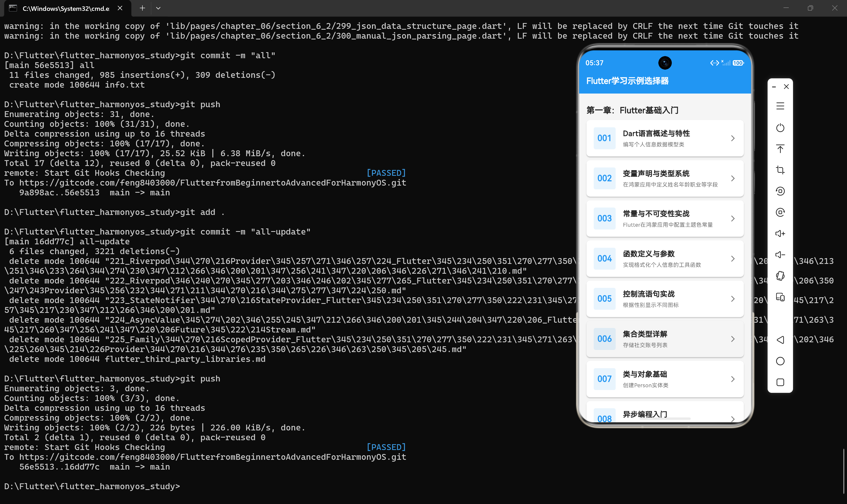Click the terminal vertical scrollbar thumb
Image resolution: width=847 pixels, height=504 pixels.
[844, 471]
